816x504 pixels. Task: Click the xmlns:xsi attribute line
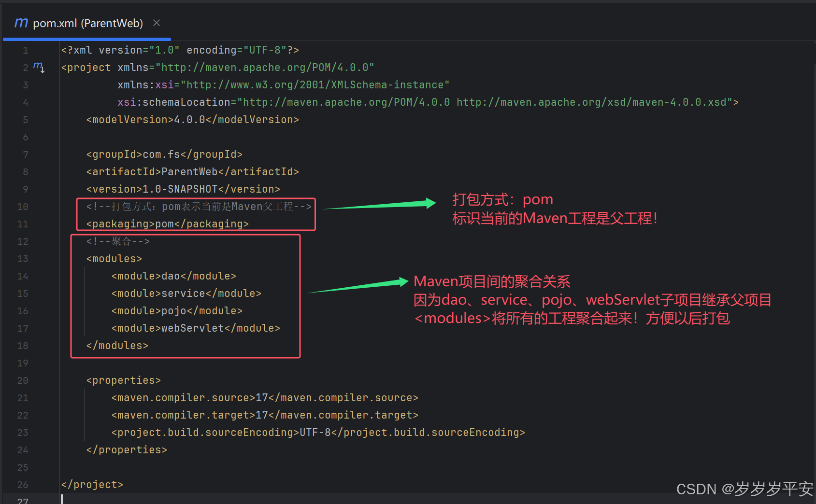click(x=284, y=85)
